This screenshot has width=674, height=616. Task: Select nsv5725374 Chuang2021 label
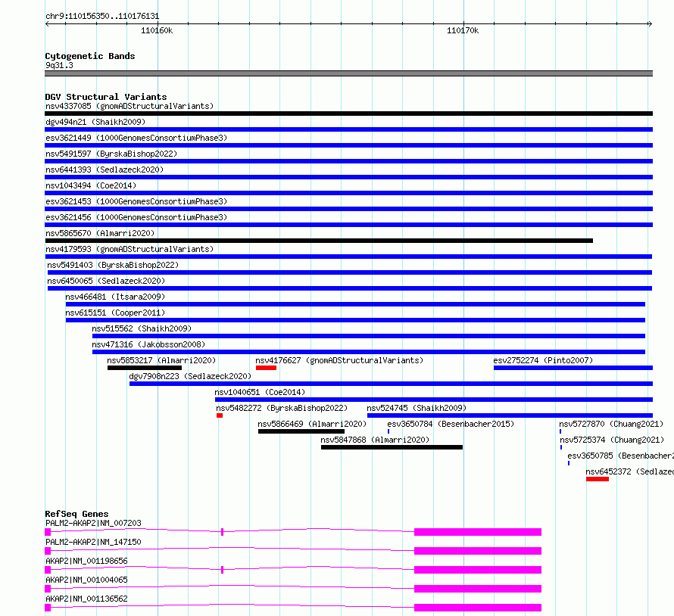(612, 440)
